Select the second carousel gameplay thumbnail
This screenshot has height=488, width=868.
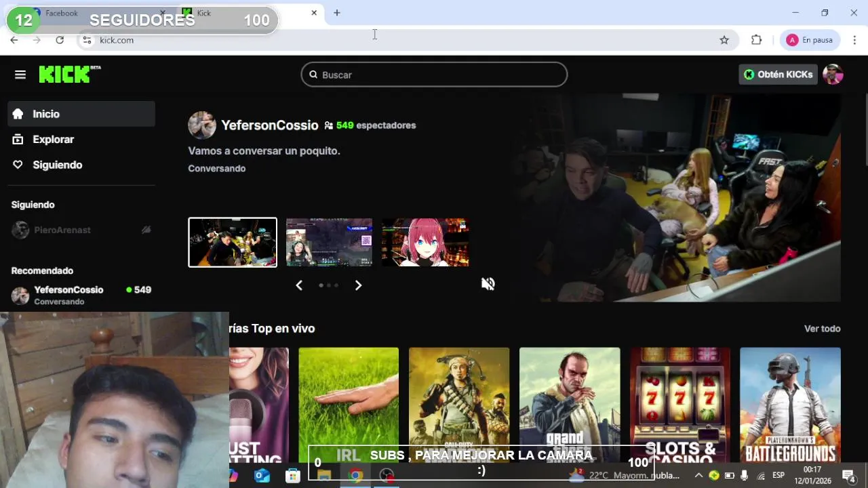tap(329, 242)
